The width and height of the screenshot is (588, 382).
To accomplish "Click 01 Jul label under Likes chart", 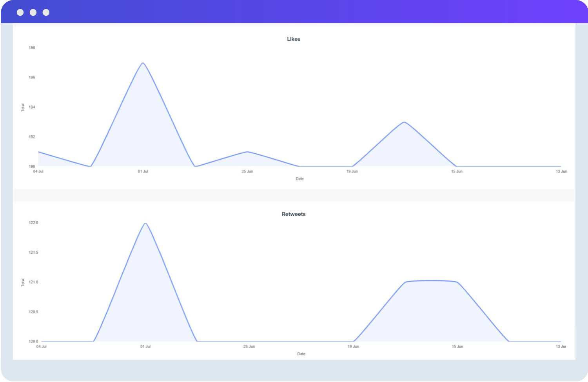I will 143,171.
